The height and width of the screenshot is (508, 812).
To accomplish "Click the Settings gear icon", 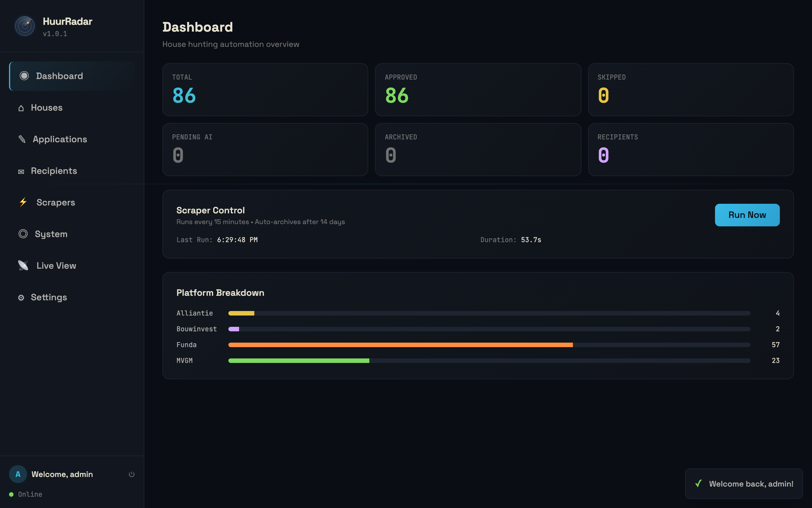I will 21,298.
